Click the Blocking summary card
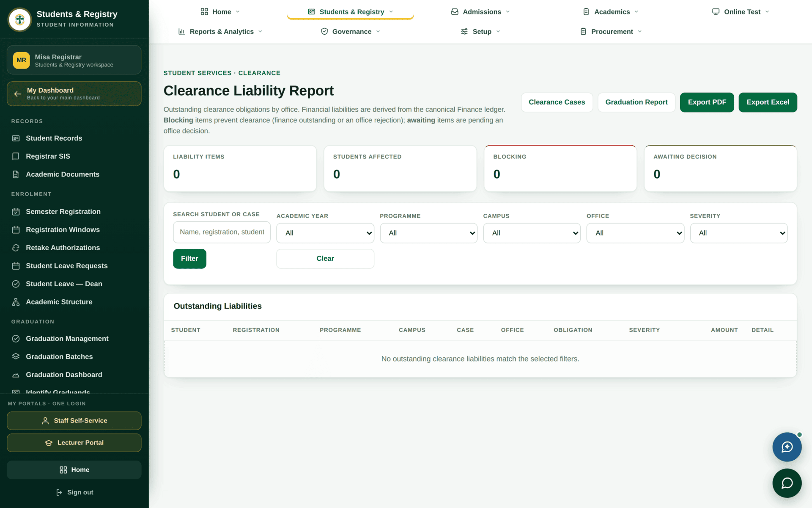The height and width of the screenshot is (508, 812). pos(560,168)
